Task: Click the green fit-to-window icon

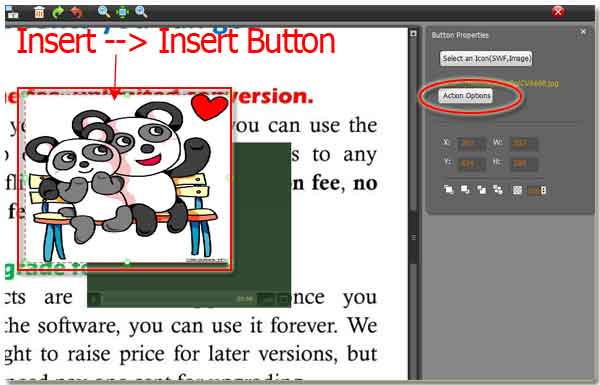Action: click(122, 13)
